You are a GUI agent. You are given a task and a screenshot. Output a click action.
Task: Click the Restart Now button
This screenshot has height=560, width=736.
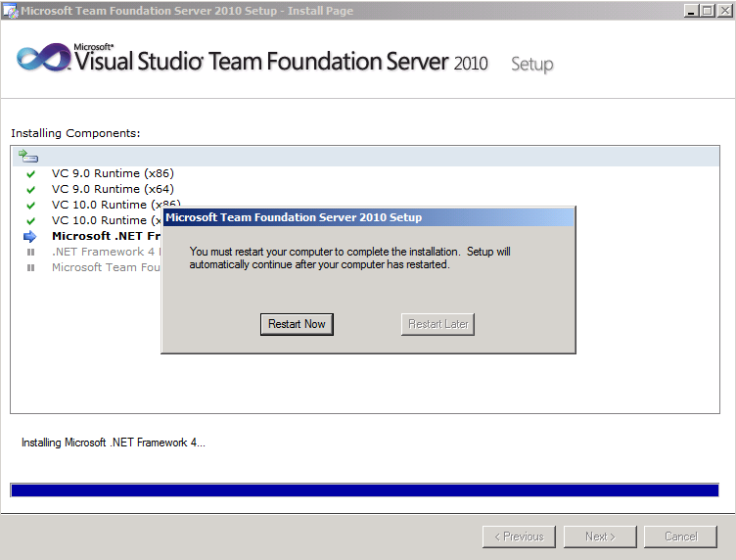point(297,324)
